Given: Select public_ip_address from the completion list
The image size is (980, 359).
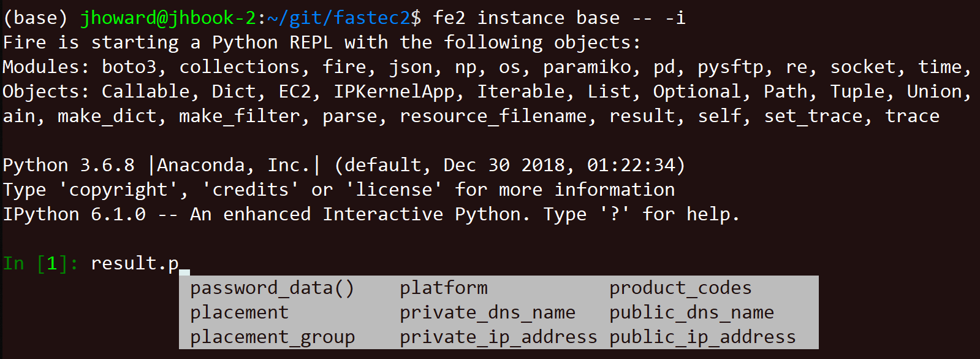Looking at the screenshot, I should click(702, 337).
